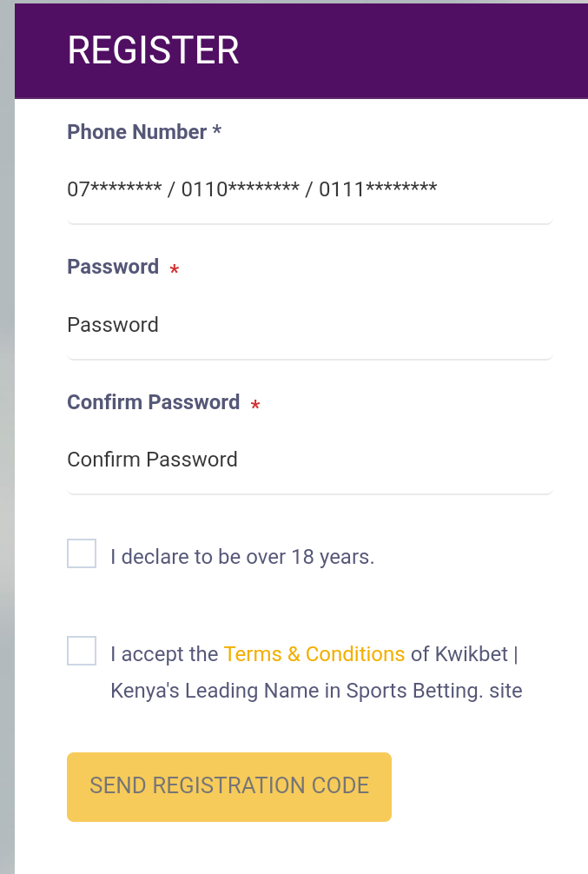Select the Confirm Password input field

click(x=309, y=460)
